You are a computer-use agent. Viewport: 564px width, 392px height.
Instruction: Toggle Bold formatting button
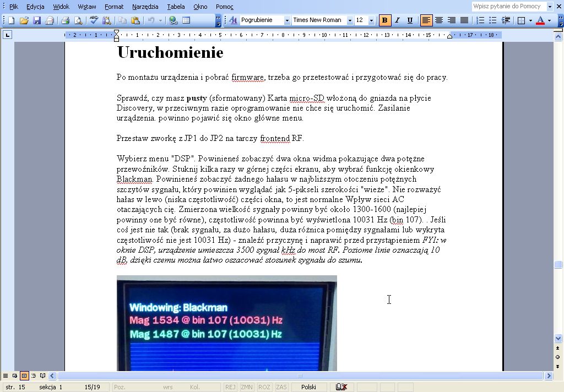click(x=385, y=20)
